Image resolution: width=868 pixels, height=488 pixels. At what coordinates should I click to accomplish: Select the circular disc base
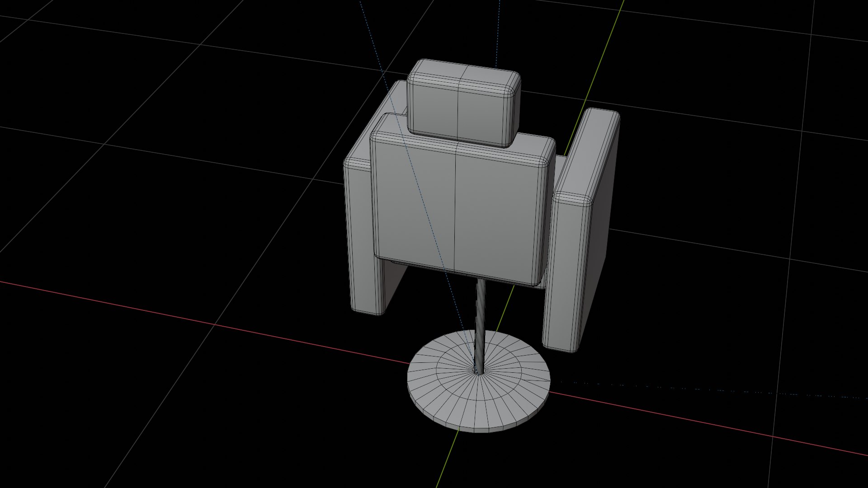479,382
